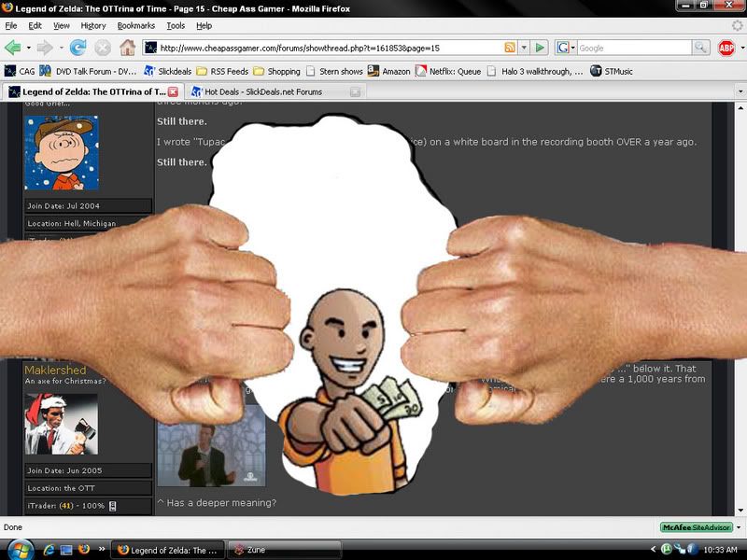This screenshot has height=560, width=747.
Task: Click the Stop loading icon
Action: pos(103,48)
